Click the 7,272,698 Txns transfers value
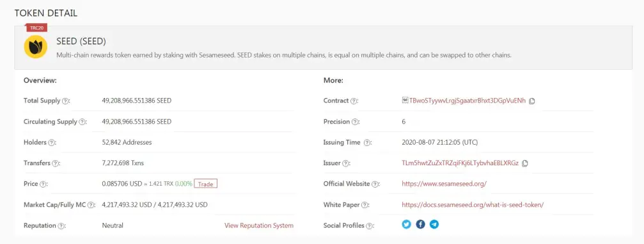Viewport: 644px width, 244px height. (123, 163)
